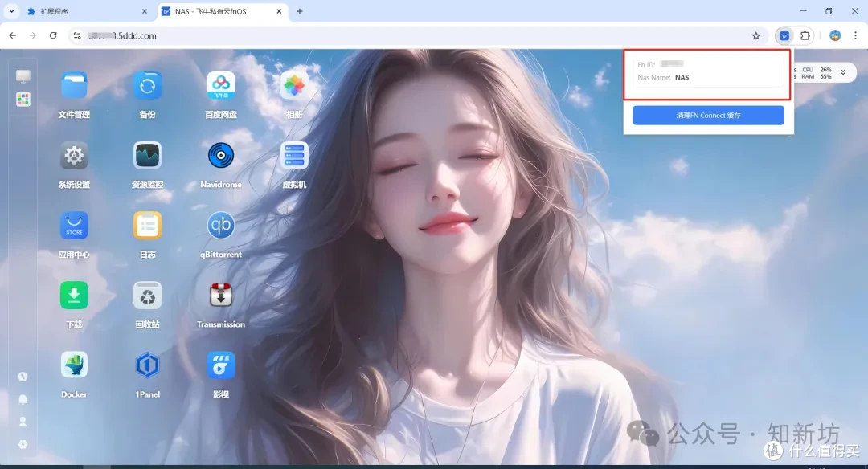868x469 pixels.
Task: Click the RAM 55% usage readout
Action: pyautogui.click(x=817, y=77)
